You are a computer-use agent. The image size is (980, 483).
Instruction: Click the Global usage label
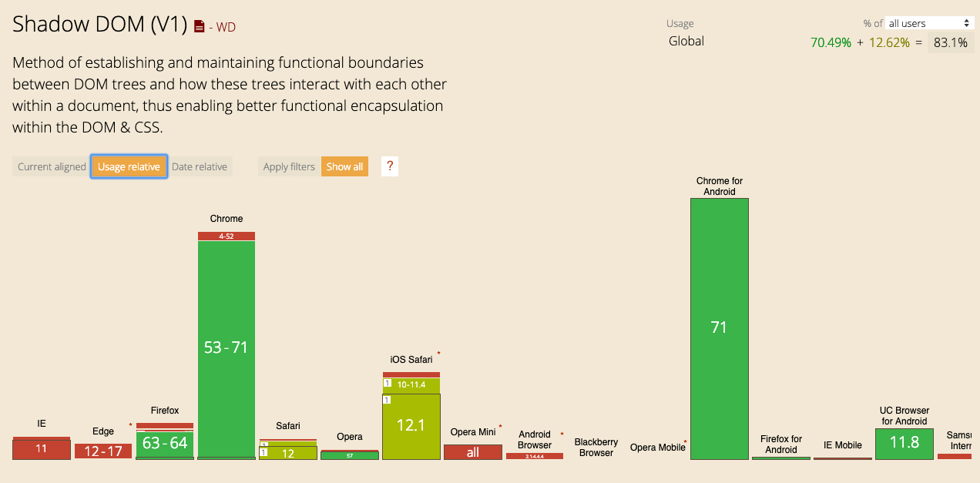(x=686, y=41)
